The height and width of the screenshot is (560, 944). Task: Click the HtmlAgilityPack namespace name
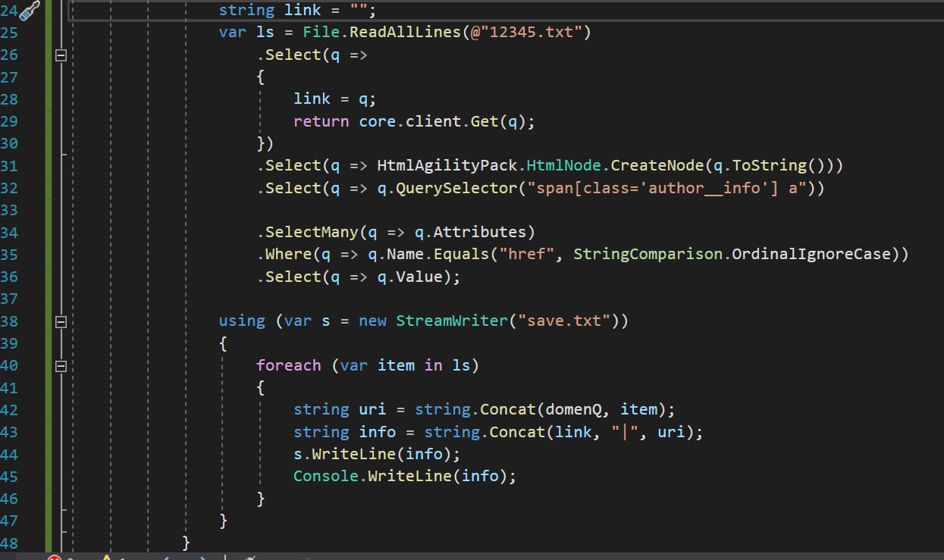(447, 165)
